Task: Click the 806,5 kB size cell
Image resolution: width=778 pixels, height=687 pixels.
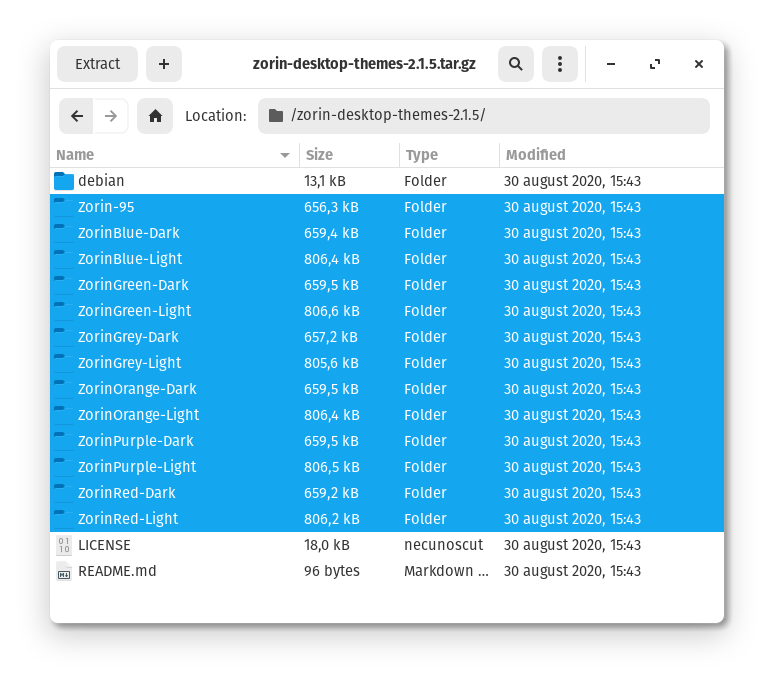Action: click(332, 467)
